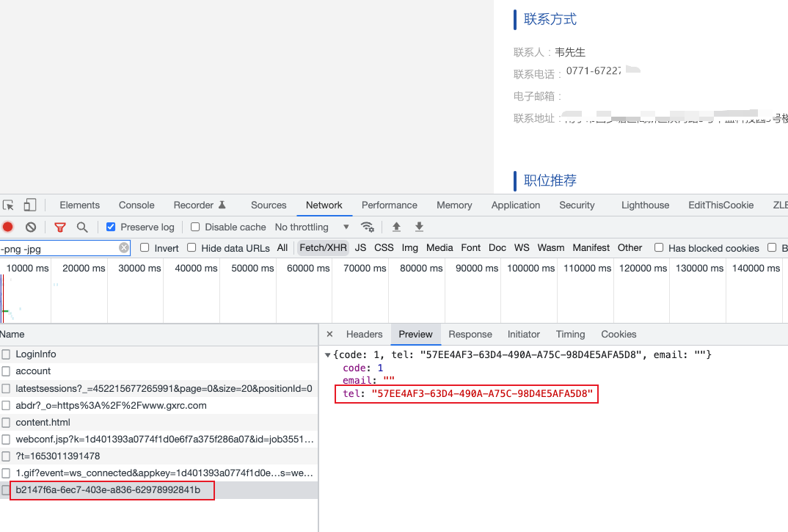Check Hide data URLs checkbox

pos(191,247)
